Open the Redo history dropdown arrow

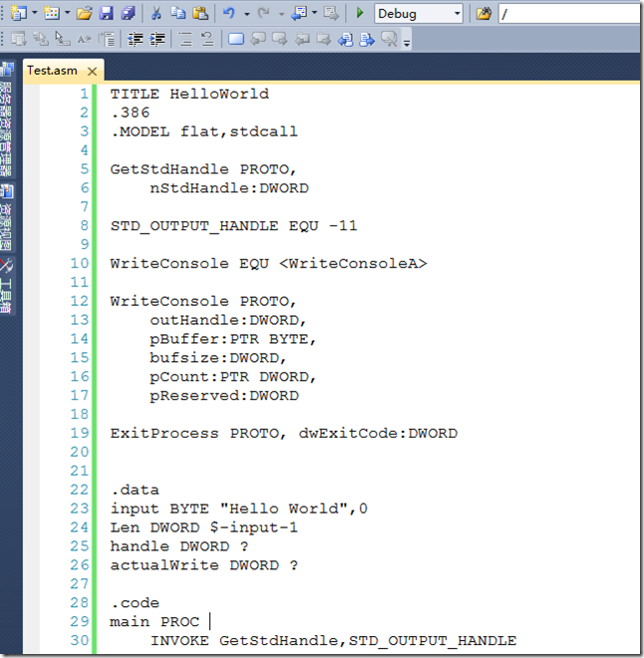[x=282, y=14]
